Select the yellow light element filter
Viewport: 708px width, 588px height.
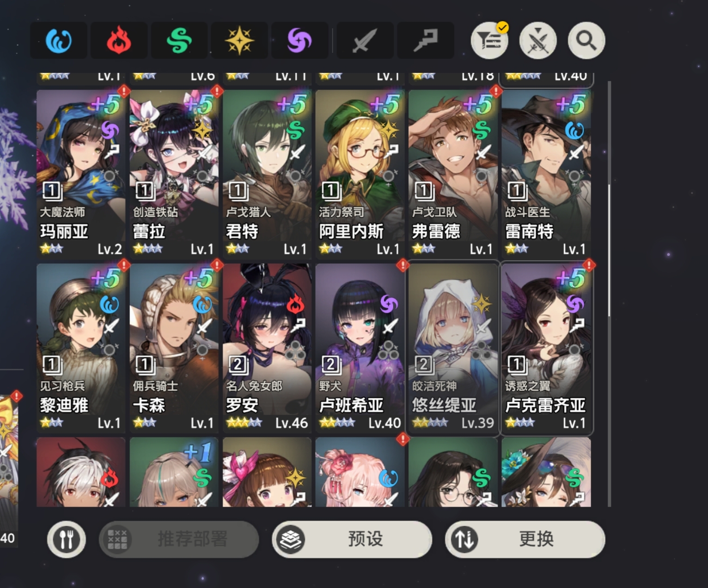coord(239,41)
